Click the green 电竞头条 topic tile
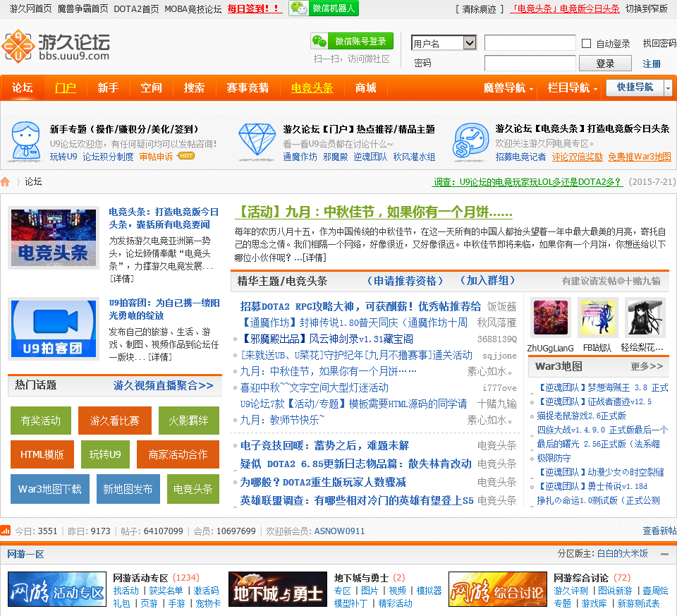Image resolution: width=677 pixels, height=616 pixels. tap(193, 489)
